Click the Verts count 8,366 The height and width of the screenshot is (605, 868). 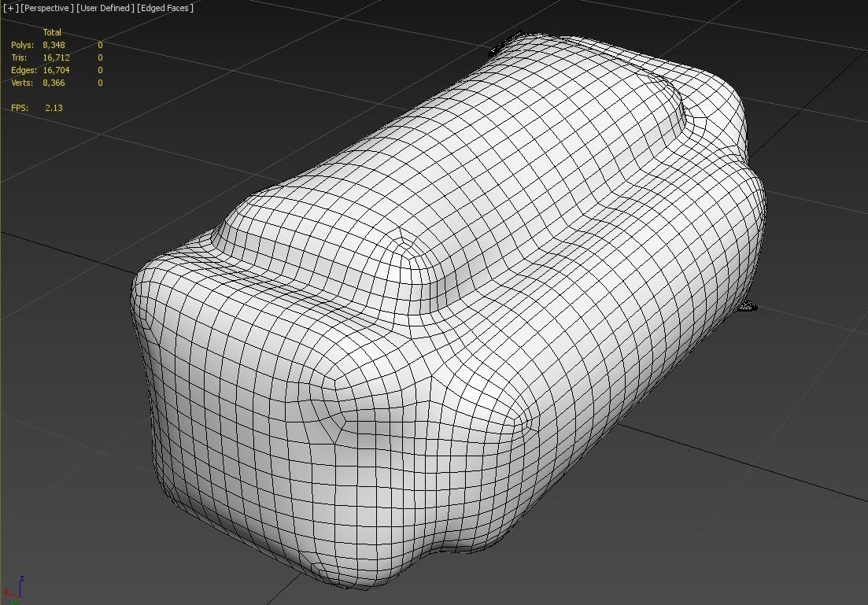pyautogui.click(x=54, y=83)
